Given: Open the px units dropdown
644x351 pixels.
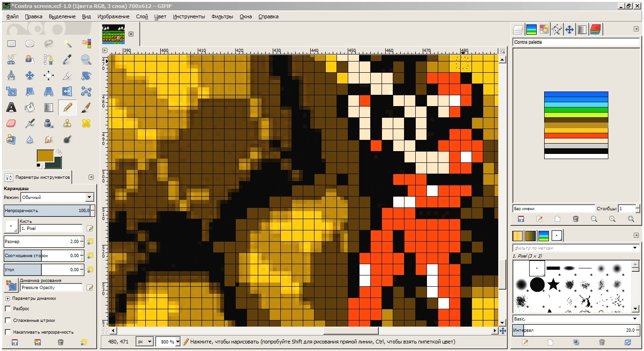Looking at the screenshot, I should (x=144, y=342).
